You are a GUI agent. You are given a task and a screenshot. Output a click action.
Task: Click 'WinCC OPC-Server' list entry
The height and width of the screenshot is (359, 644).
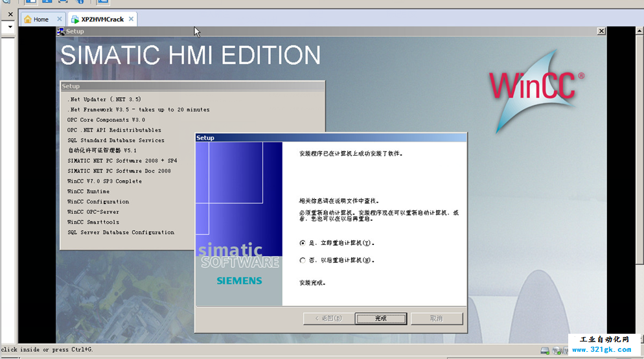[93, 212]
